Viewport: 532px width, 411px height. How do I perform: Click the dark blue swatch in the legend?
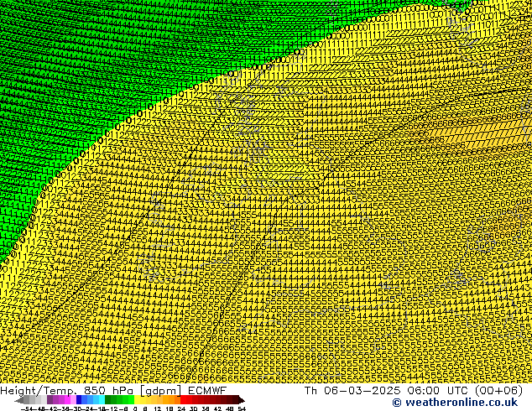(x=79, y=399)
